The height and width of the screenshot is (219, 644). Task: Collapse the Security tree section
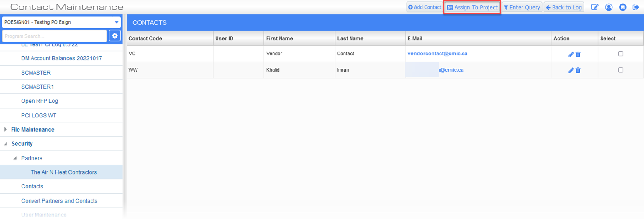6,144
